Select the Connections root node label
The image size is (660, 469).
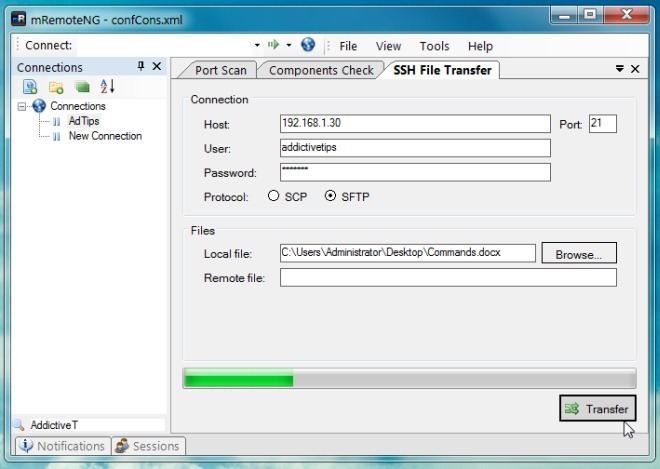coord(78,106)
